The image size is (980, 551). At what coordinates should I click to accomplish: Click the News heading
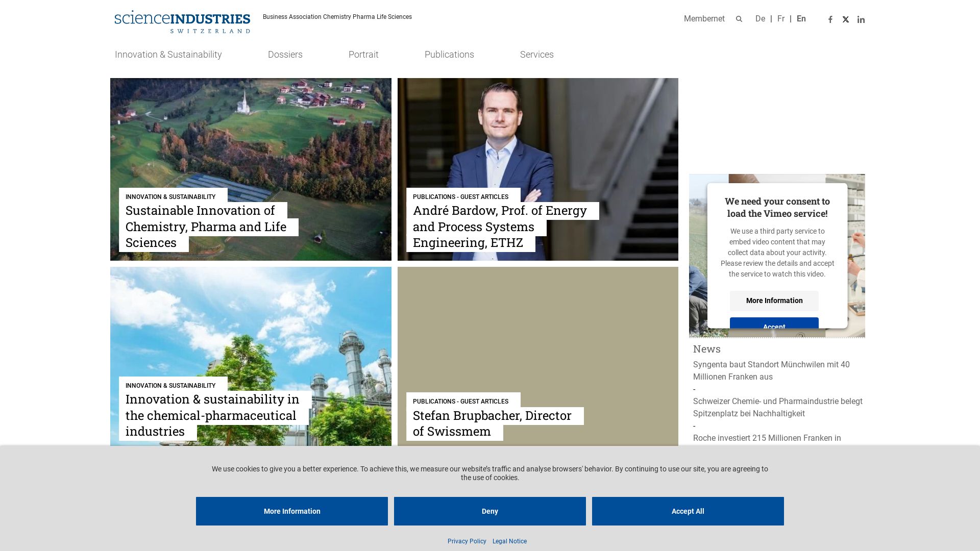pyautogui.click(x=707, y=349)
